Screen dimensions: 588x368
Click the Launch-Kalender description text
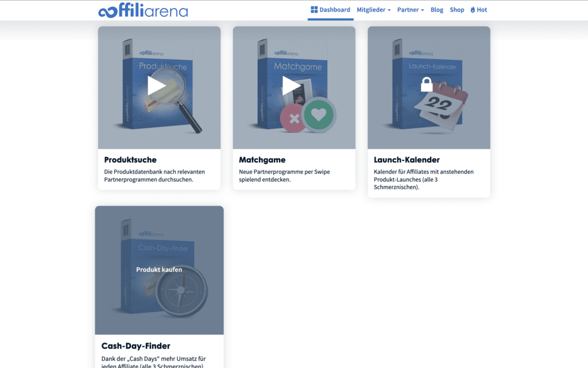[424, 179]
